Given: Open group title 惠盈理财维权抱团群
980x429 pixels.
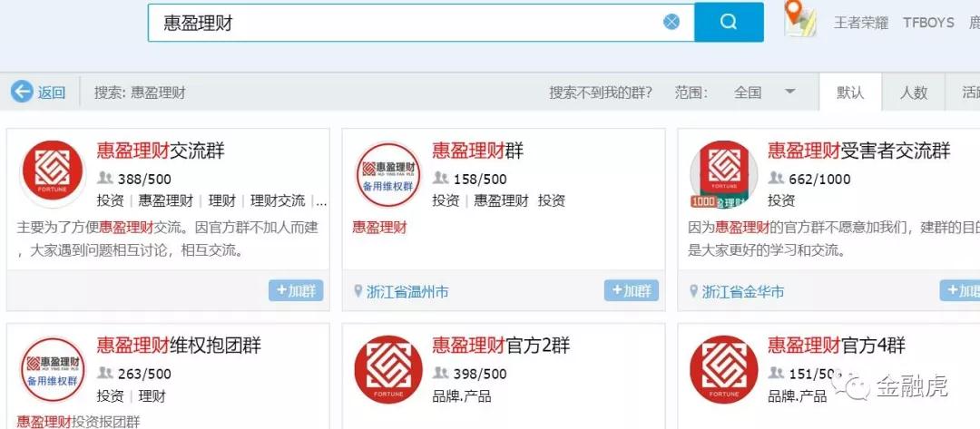Looking at the screenshot, I should click(x=179, y=346).
